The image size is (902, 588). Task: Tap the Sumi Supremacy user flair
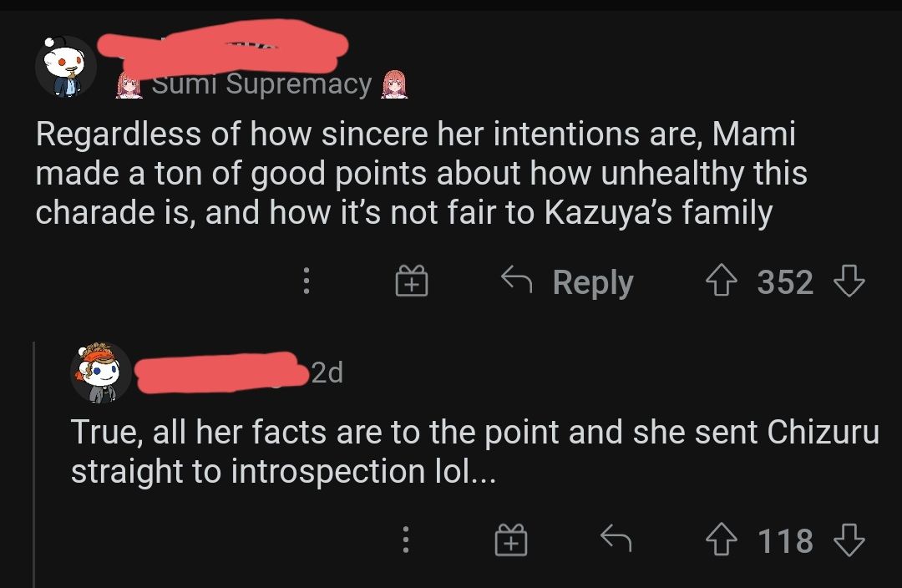click(262, 84)
